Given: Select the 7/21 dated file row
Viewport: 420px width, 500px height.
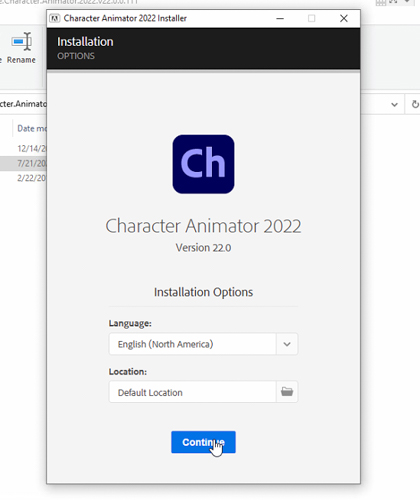Looking at the screenshot, I should [23, 163].
